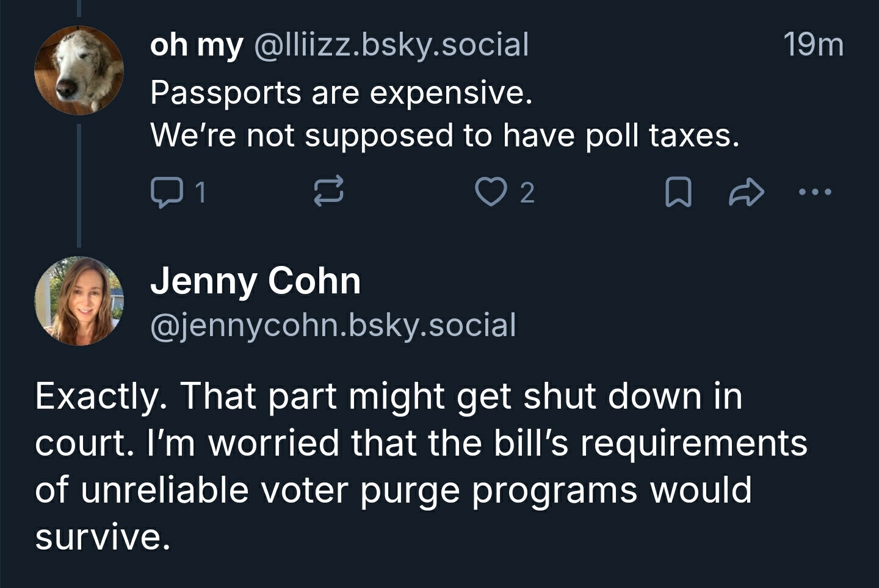Screen dimensions: 879x588
Task: Open the Jenny Cohn display name
Action: pyautogui.click(x=255, y=281)
